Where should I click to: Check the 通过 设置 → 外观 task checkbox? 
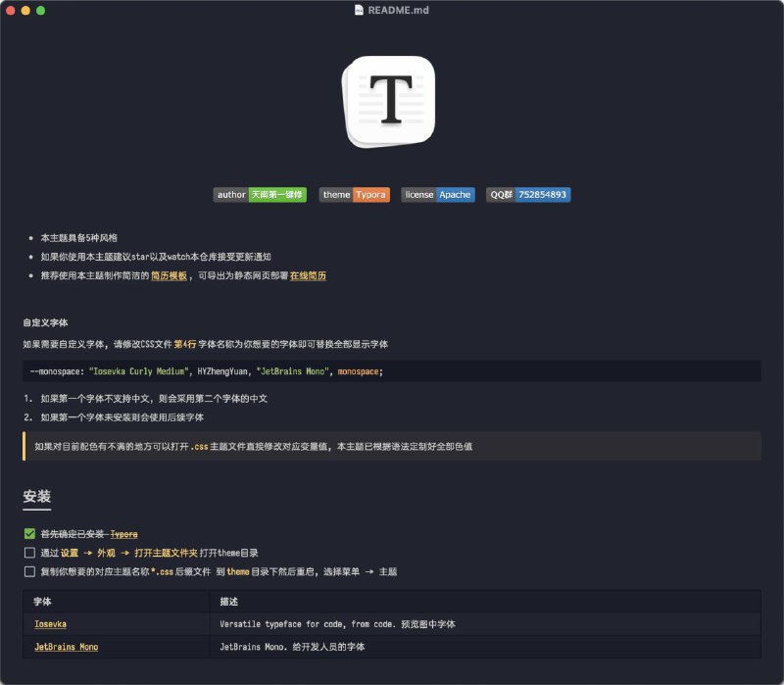point(29,553)
